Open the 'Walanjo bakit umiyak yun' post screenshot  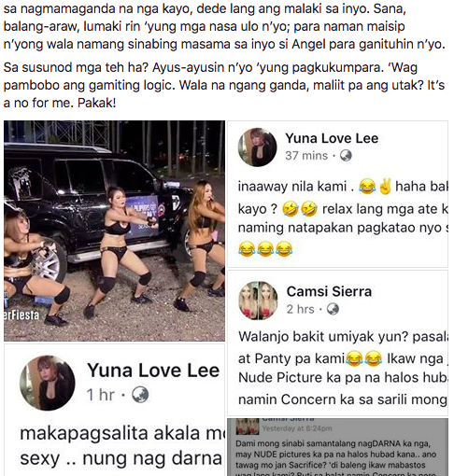(x=337, y=343)
